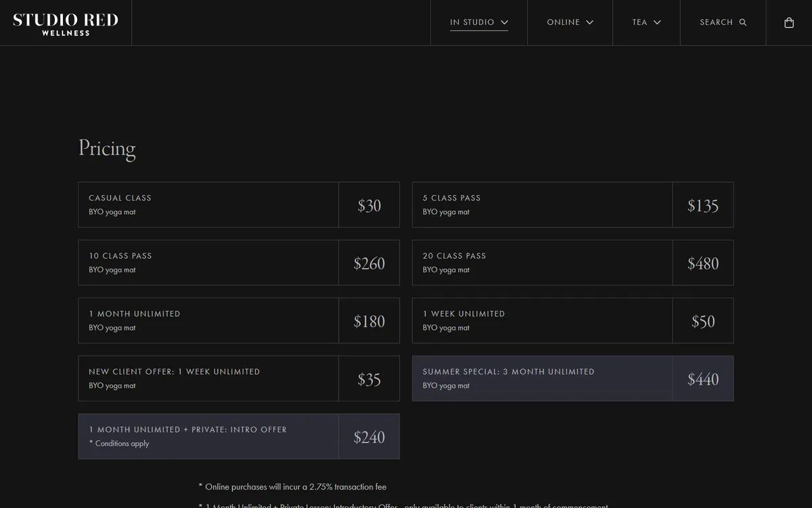Click the 5 Class Pass card
The image size is (812, 508).
point(572,205)
